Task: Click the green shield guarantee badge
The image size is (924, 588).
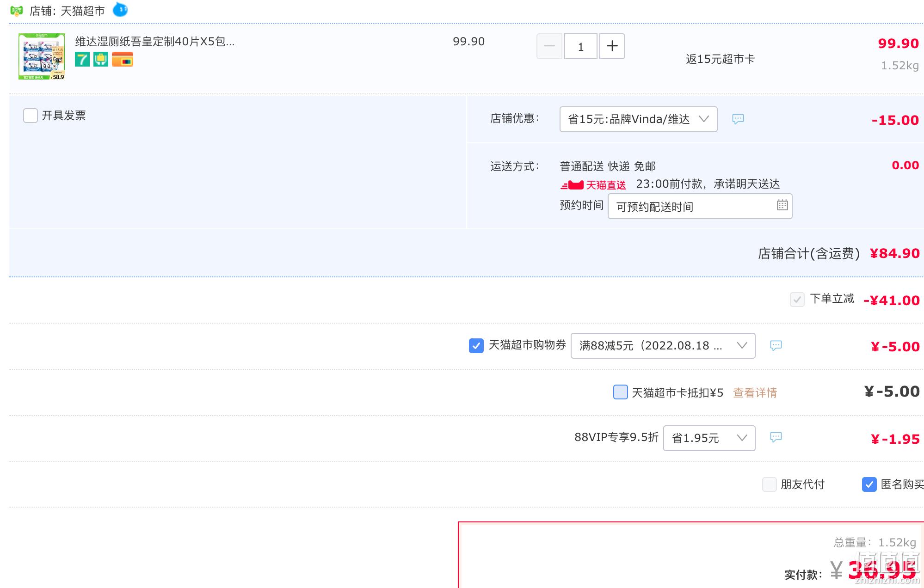Action: 101,59
